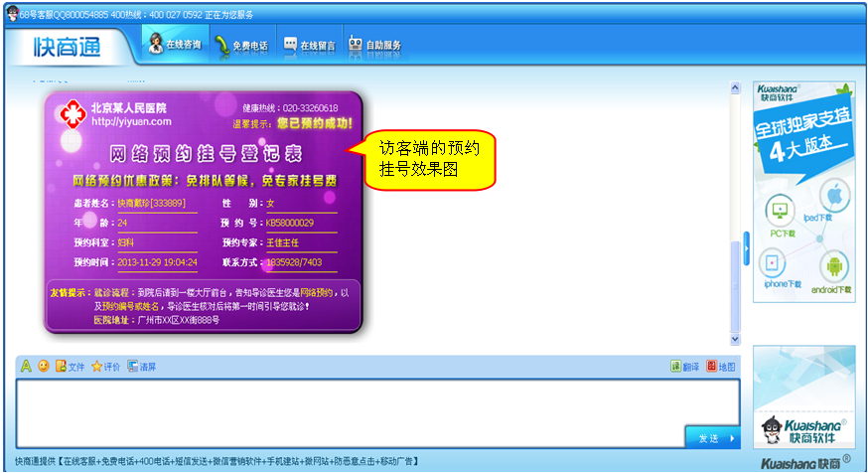
Task: Open the emoji smiley picker
Action: click(43, 367)
